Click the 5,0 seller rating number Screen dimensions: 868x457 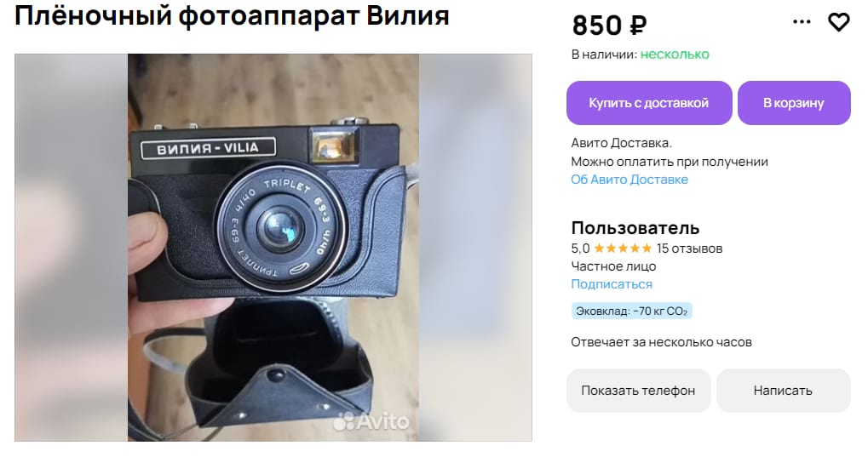pyautogui.click(x=580, y=249)
